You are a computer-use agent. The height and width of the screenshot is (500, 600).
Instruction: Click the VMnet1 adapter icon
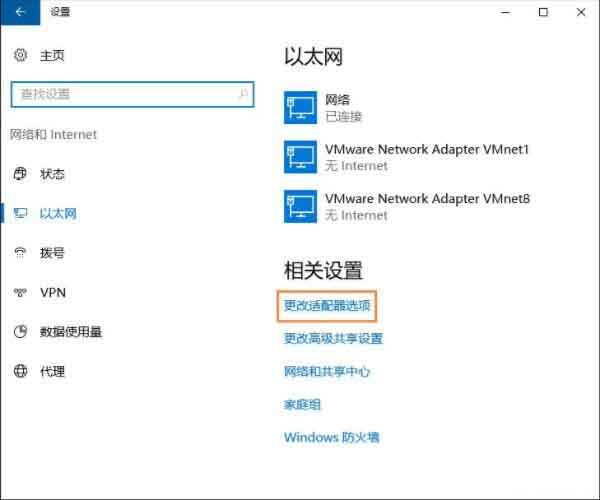[x=300, y=157]
